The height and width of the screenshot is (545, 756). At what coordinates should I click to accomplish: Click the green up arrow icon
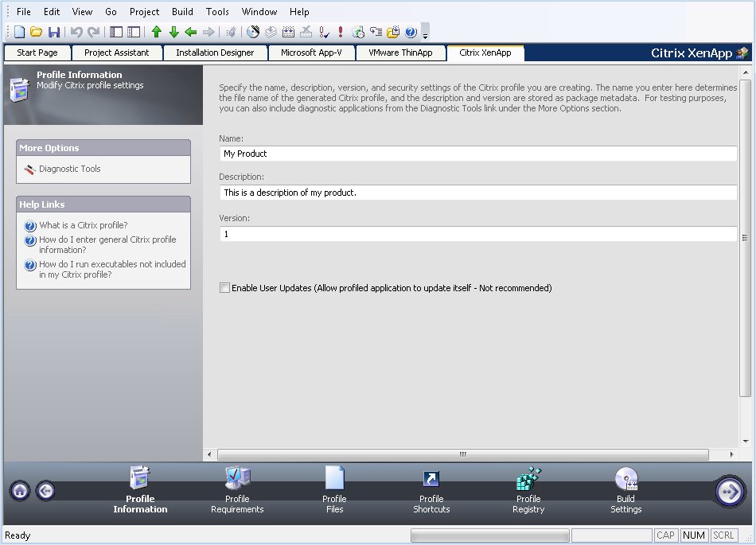click(156, 33)
